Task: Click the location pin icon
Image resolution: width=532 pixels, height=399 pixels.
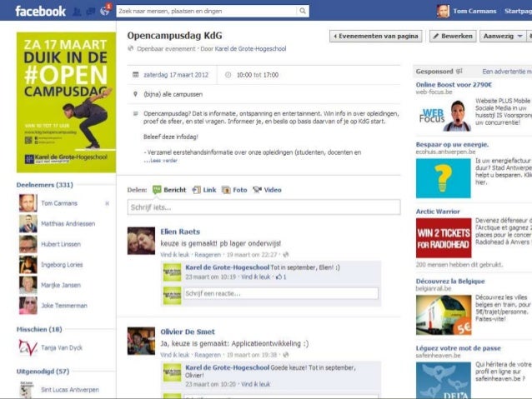Action: click(x=135, y=94)
